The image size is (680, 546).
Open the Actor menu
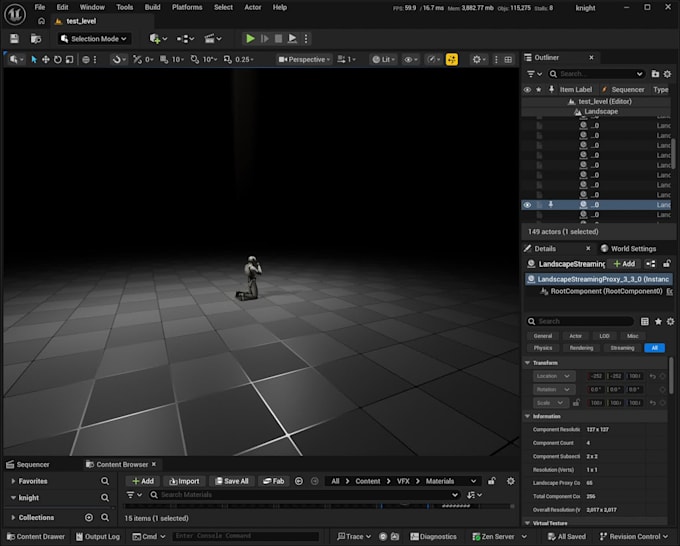pos(252,7)
